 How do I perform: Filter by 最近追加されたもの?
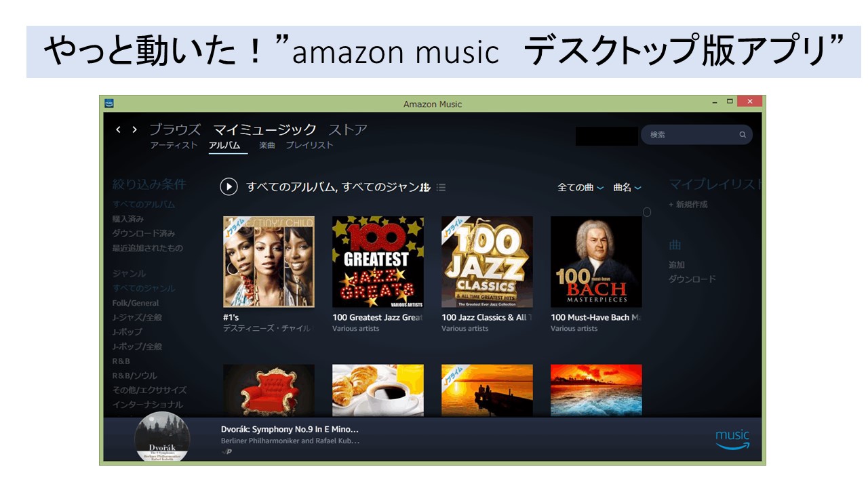(x=147, y=248)
